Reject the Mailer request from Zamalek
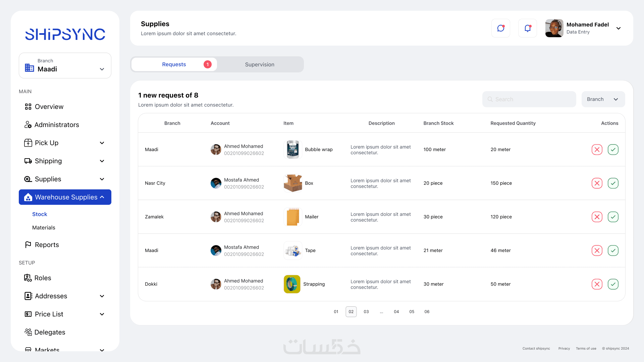Image resolution: width=644 pixels, height=362 pixels. tap(597, 217)
